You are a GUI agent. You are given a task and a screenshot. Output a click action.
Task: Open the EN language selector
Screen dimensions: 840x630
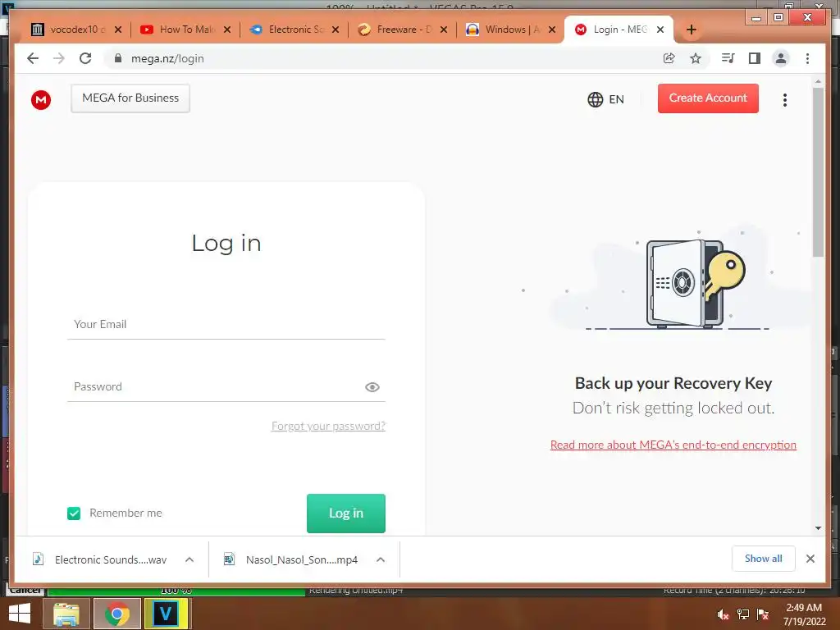coord(606,99)
